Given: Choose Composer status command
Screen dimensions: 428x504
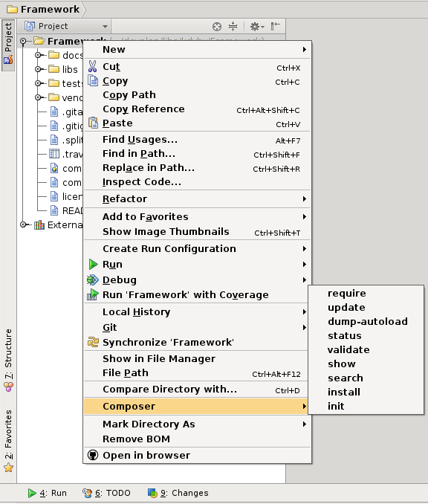Looking at the screenshot, I should pos(366,335).
